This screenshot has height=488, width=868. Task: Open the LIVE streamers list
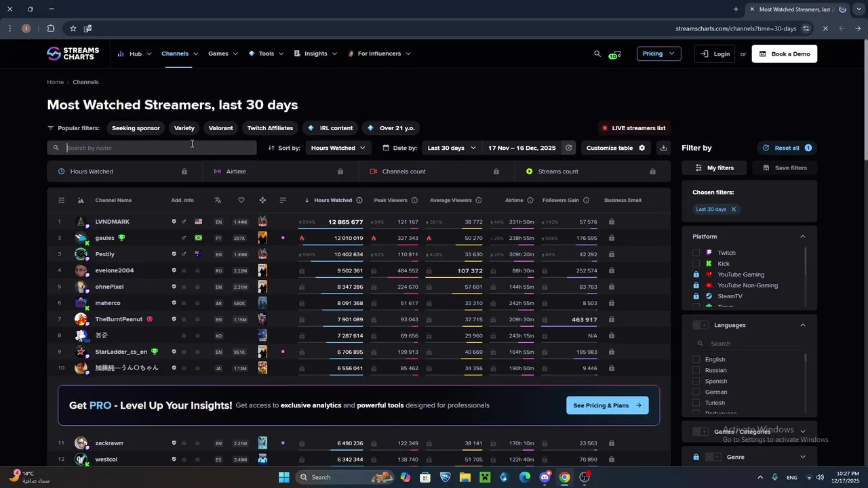coord(633,128)
